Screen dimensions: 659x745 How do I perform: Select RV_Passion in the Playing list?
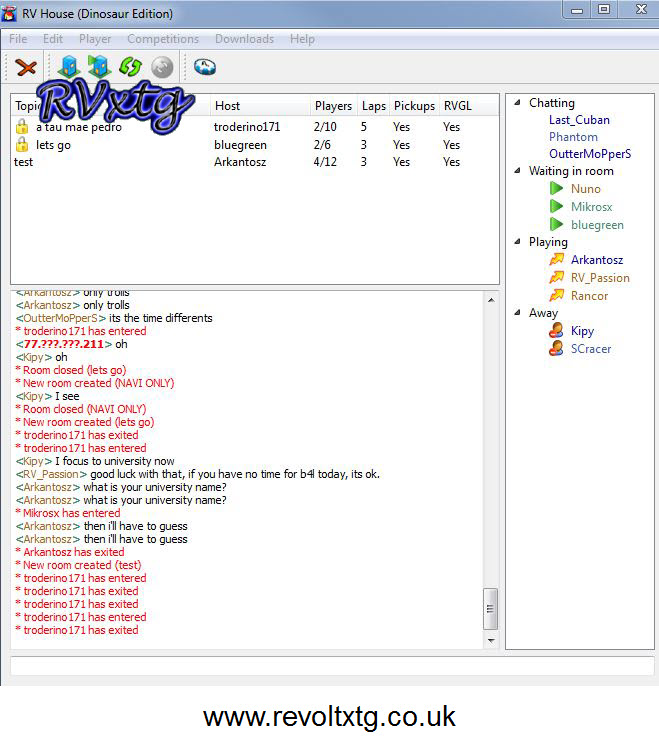600,277
